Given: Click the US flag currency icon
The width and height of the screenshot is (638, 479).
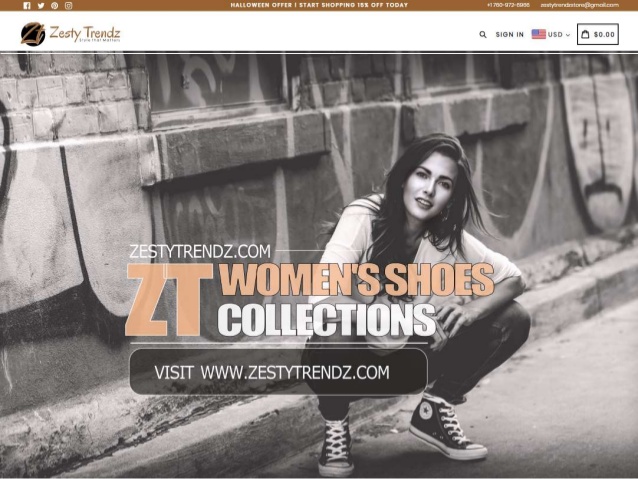Looking at the screenshot, I should click(x=539, y=34).
